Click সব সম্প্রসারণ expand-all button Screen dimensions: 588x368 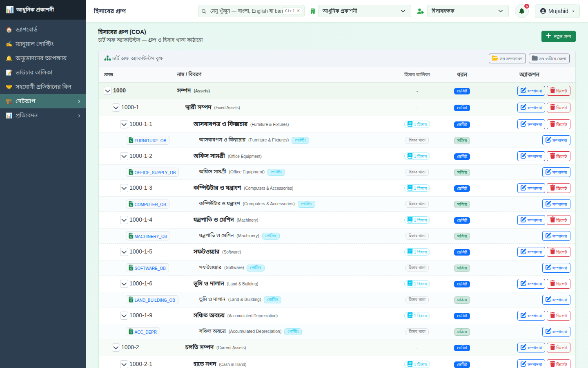pyautogui.click(x=507, y=58)
